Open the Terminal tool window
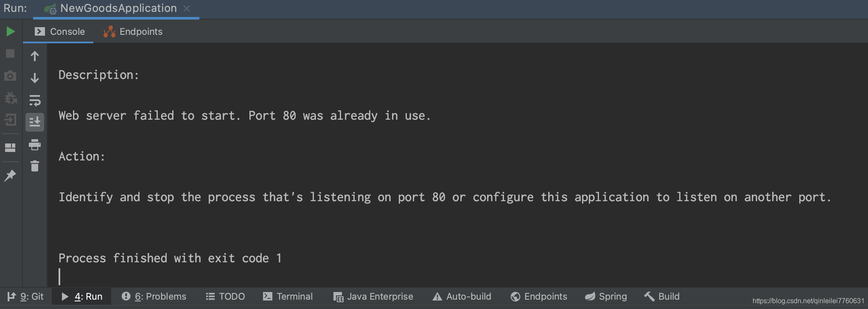Viewport: 868px width, 309px height. pos(288,296)
